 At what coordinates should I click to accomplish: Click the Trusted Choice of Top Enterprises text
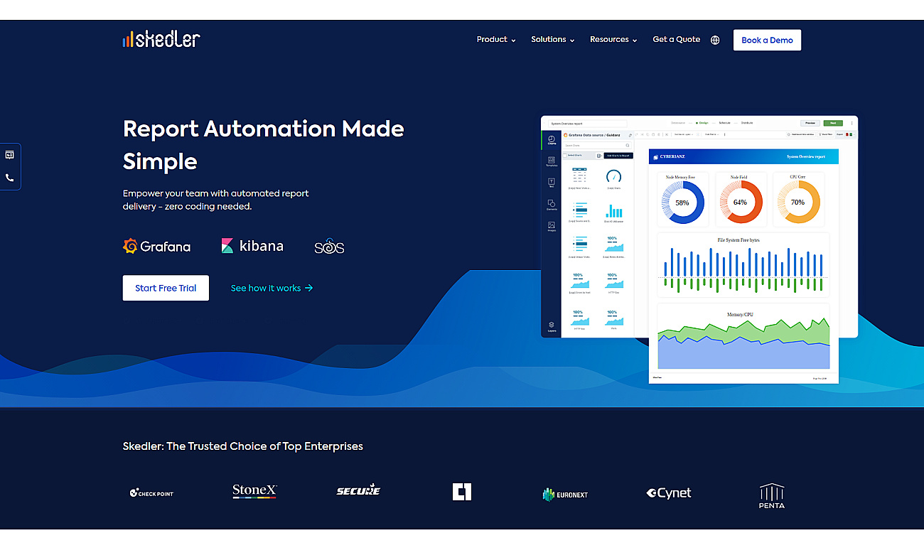[243, 446]
